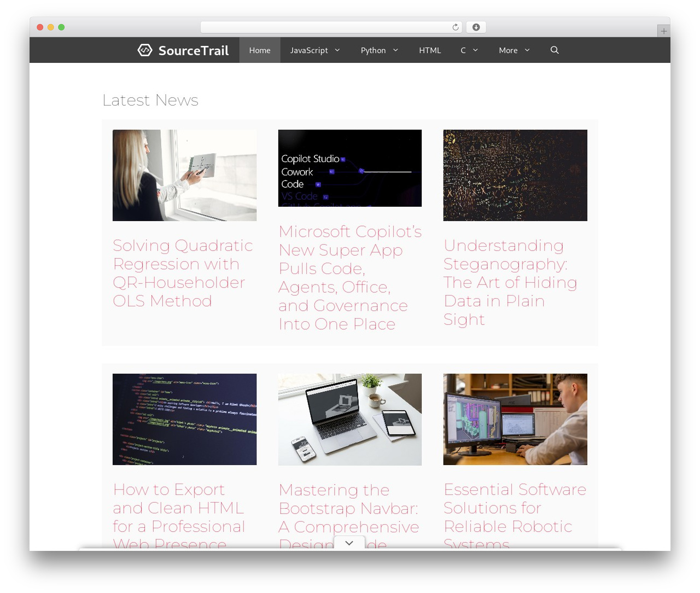Click the browser download icon

476,27
